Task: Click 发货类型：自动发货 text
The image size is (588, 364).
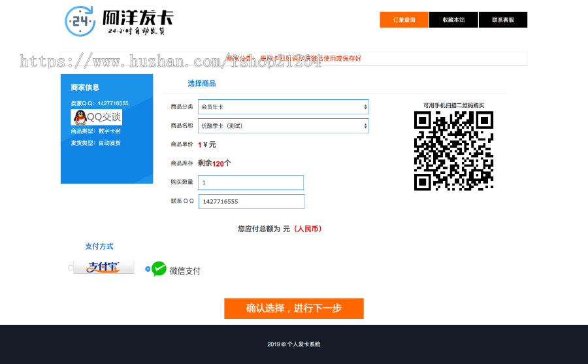Action: point(95,143)
